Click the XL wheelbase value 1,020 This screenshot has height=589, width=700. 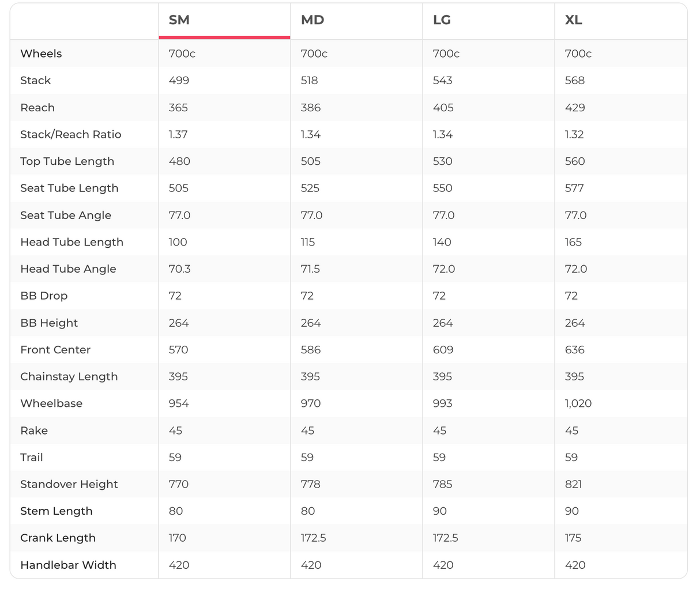click(578, 403)
